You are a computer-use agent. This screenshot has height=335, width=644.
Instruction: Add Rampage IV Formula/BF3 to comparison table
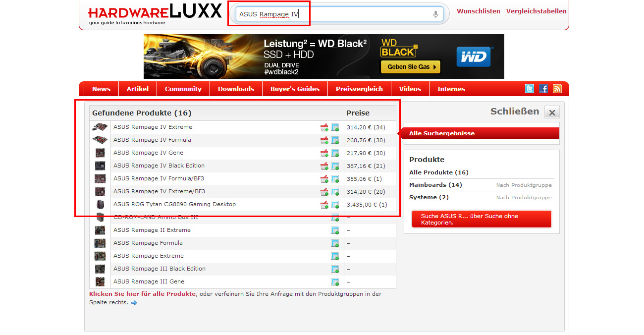(335, 179)
